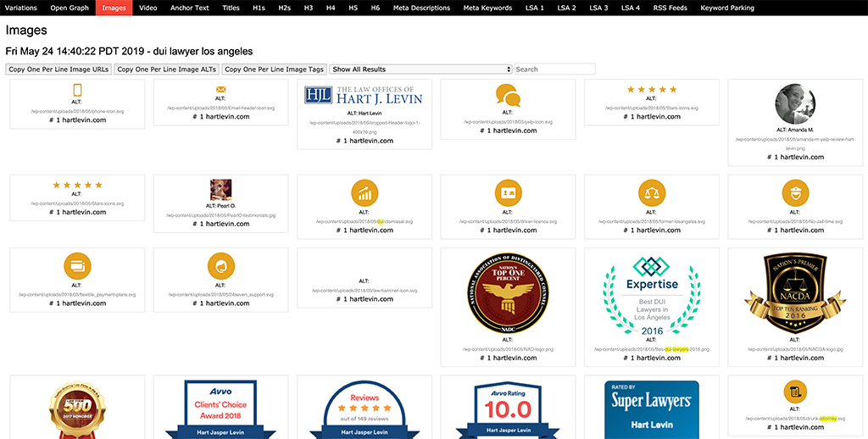Click the 'ALT: Pearl O.' label

[x=221, y=205]
